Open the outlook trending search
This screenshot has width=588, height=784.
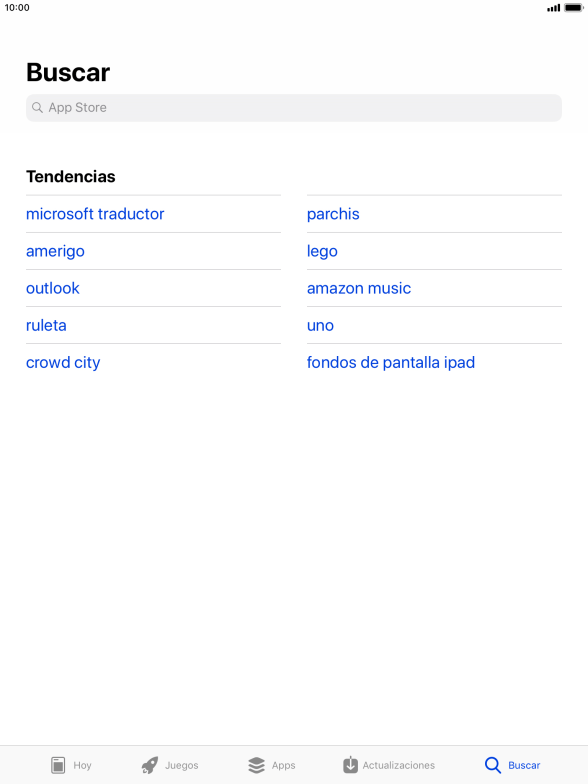coord(52,288)
